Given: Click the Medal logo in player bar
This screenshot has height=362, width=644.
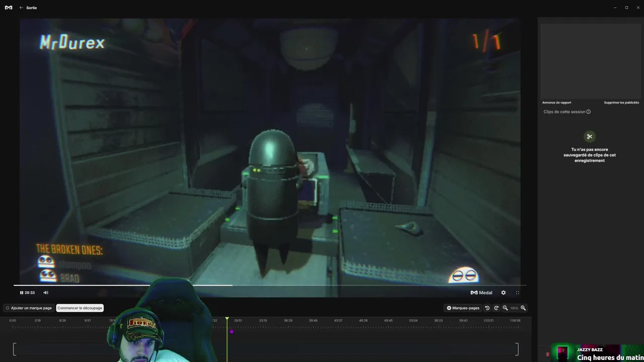Looking at the screenshot, I should pyautogui.click(x=481, y=293).
